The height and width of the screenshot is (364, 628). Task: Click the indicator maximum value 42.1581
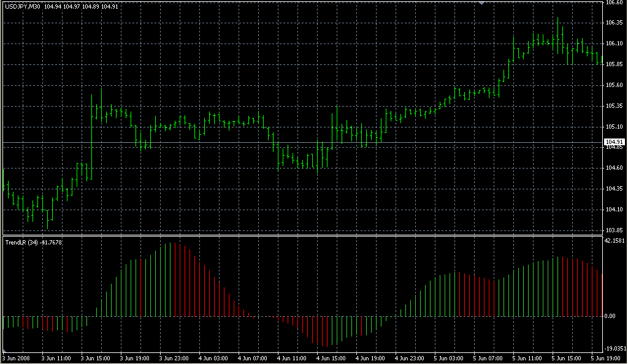pyautogui.click(x=615, y=241)
